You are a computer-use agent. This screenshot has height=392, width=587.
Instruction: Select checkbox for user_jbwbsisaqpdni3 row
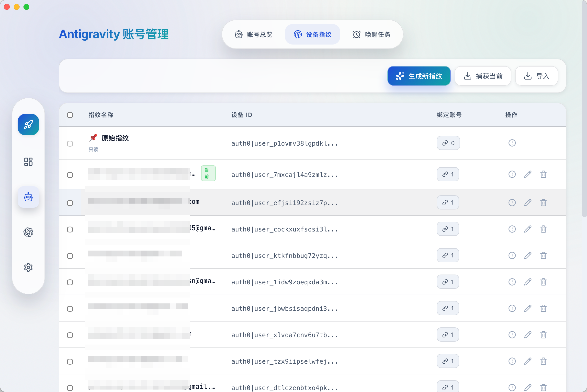click(x=70, y=309)
